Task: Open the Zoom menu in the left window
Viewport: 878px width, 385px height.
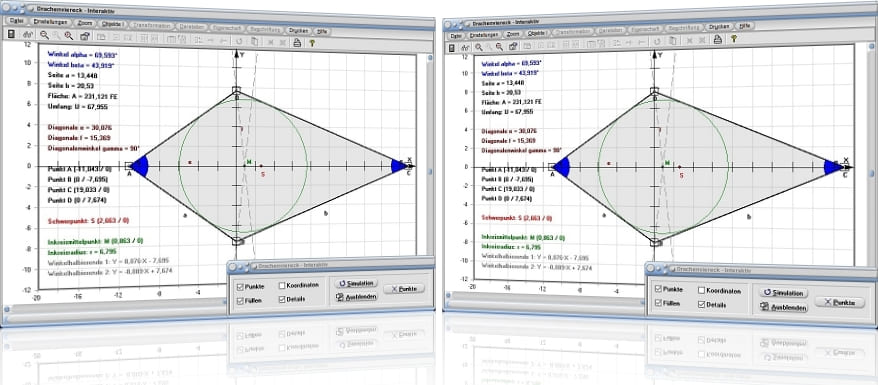Action: click(x=85, y=24)
